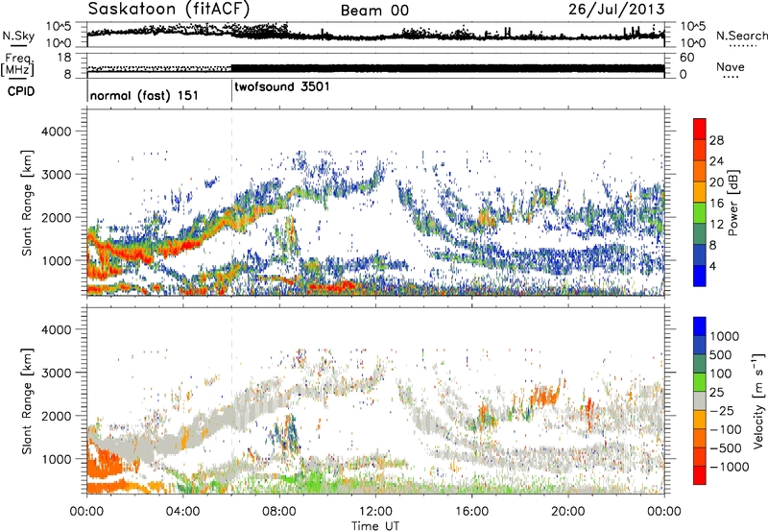
Task: Select Power colorbar segment between 8 and 12
Action: [700, 234]
